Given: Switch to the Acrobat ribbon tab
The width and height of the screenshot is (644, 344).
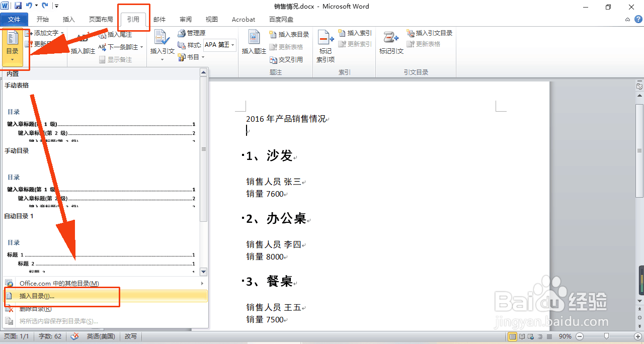Looking at the screenshot, I should (x=244, y=20).
